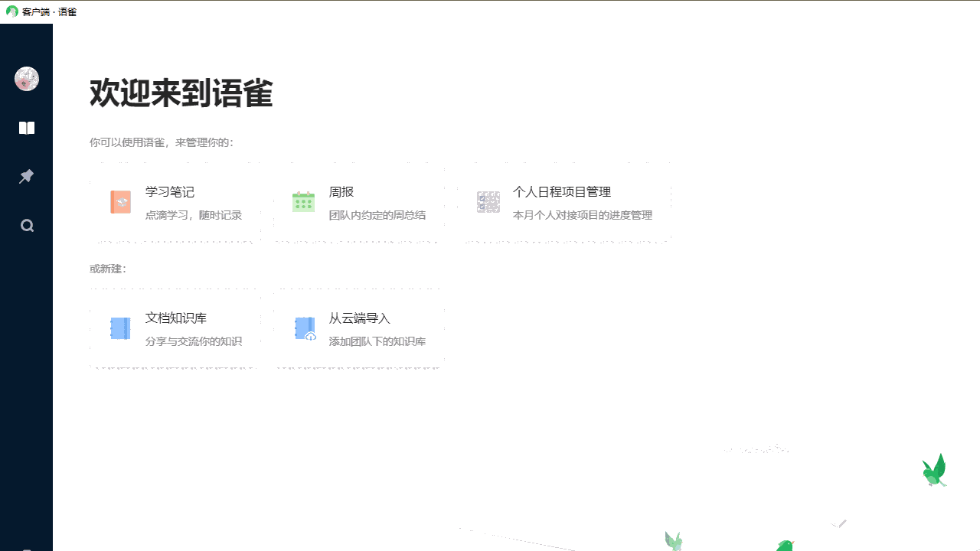Click the green Yuque logo in title bar
Image resolution: width=980 pixels, height=551 pixels.
tap(11, 11)
